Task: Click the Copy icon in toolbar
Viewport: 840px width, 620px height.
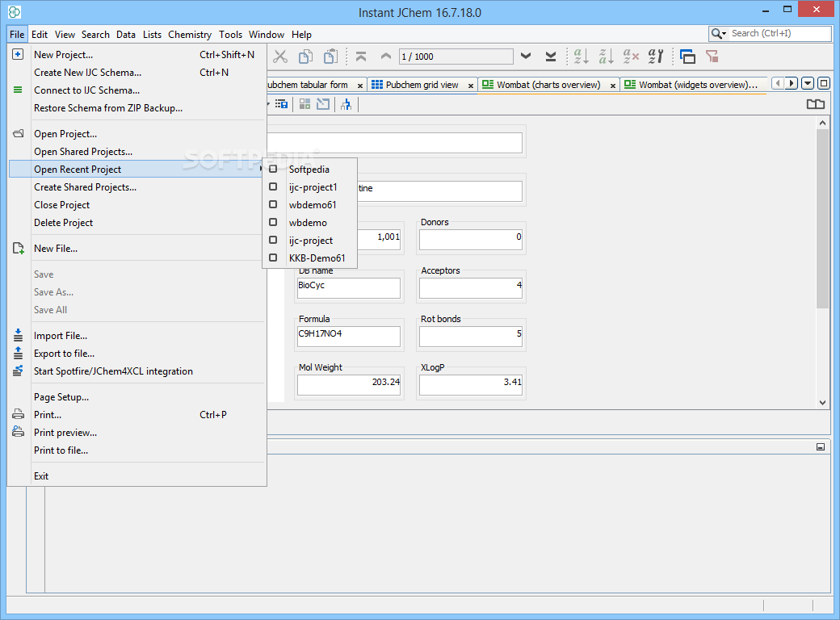Action: 305,57
